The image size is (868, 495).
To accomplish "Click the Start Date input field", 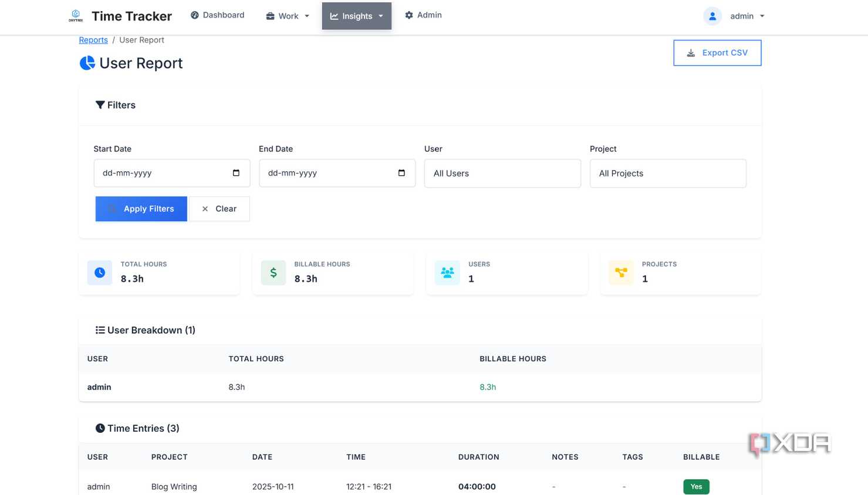I will (172, 173).
